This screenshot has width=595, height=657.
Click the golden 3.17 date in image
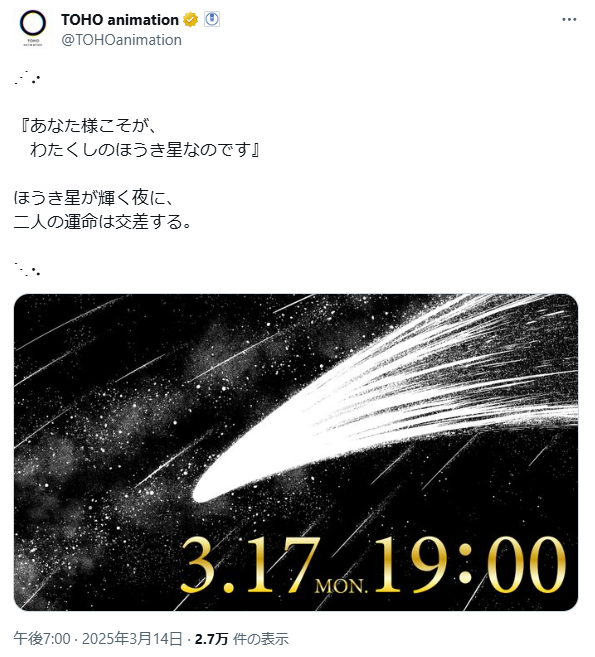tap(250, 566)
